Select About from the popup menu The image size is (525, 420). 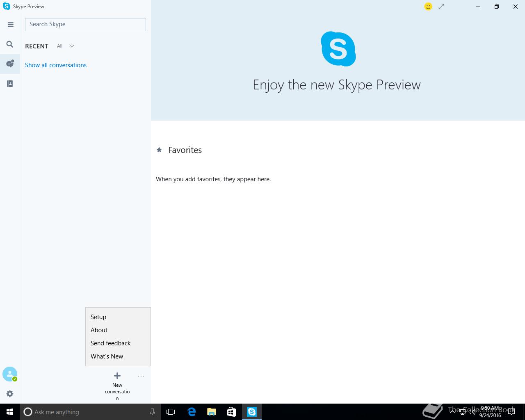coord(118,330)
